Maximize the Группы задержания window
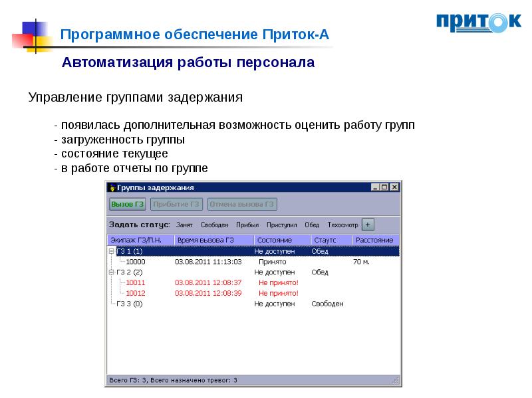Viewport: 532px width, 398px height. click(x=384, y=187)
